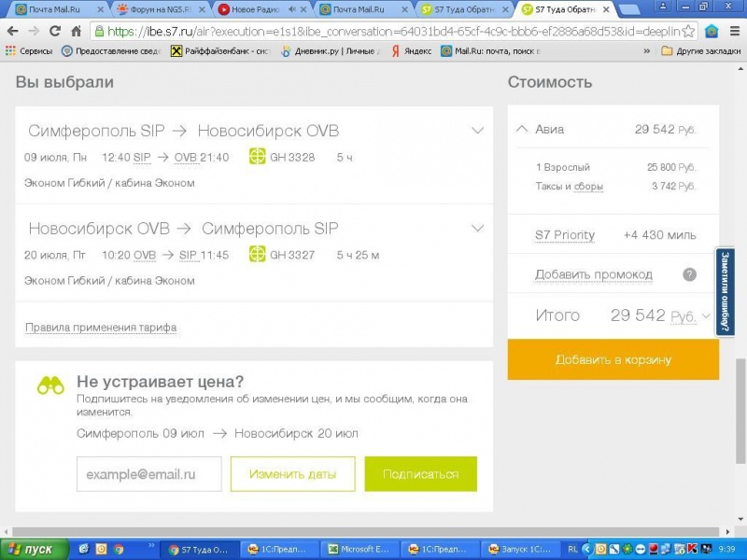Screen dimensions: 747x560
Task: Click the S7 airline logo by GH 3327
Action: (x=258, y=254)
